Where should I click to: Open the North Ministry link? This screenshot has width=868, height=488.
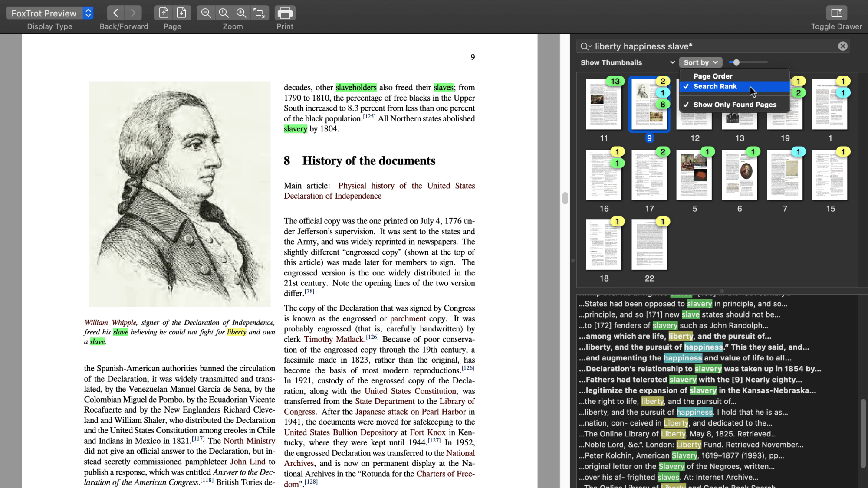[x=249, y=441]
